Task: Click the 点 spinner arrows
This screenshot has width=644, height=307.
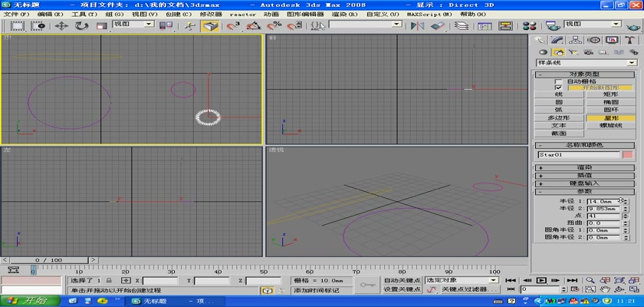Action: 626,216
